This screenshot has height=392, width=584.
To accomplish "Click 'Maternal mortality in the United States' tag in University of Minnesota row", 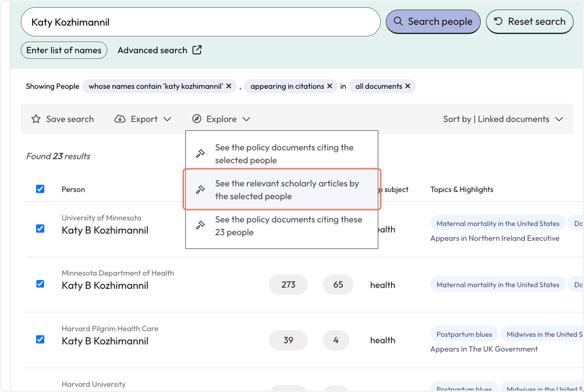I will (498, 224).
